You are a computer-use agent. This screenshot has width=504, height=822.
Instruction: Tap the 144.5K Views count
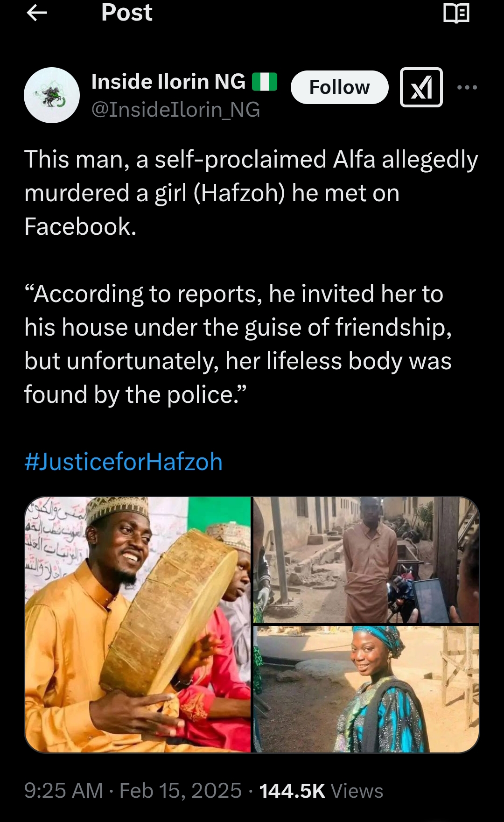pyautogui.click(x=321, y=791)
